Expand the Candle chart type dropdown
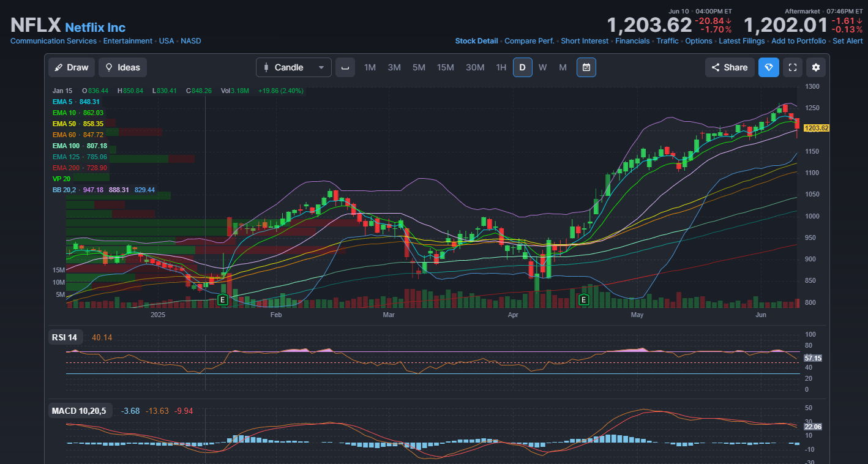The height and width of the screenshot is (464, 868). 294,67
